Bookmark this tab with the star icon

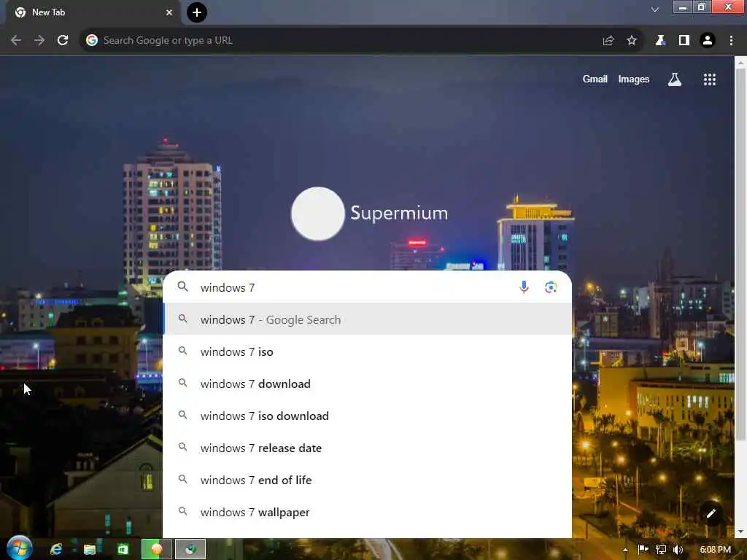pos(632,41)
